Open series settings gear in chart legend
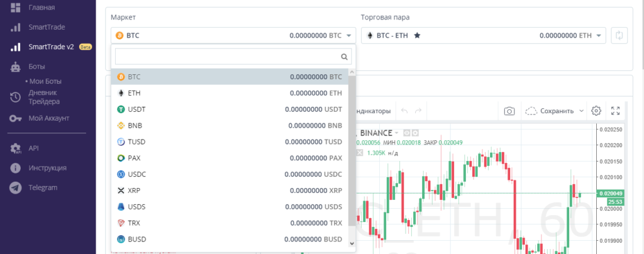Viewport: 644px width, 254px height. [415, 133]
